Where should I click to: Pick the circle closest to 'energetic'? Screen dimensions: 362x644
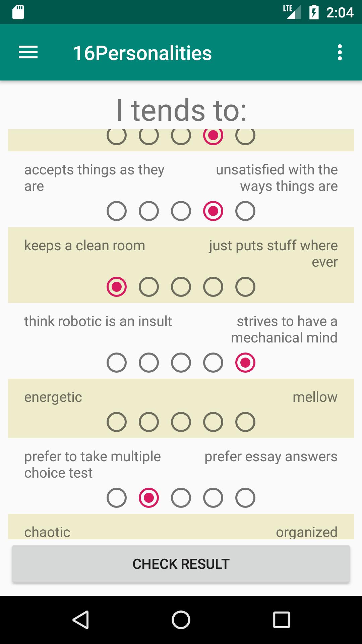[117, 422]
